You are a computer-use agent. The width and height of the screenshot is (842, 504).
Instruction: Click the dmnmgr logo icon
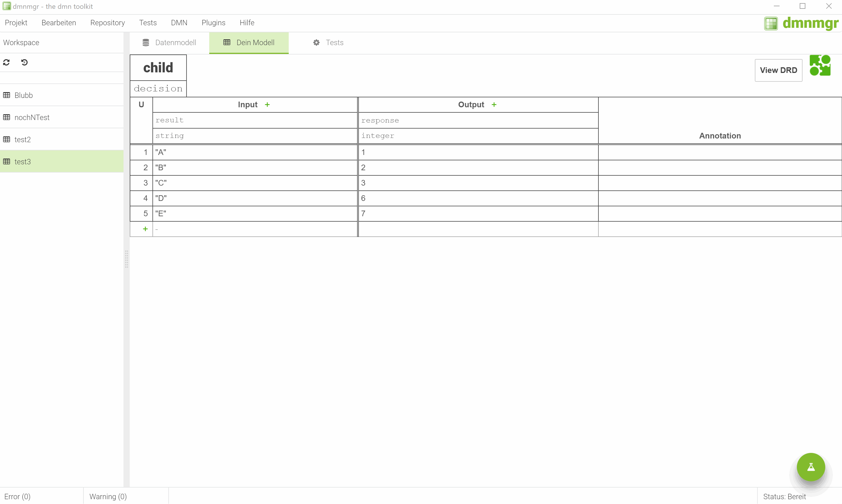coord(771,24)
